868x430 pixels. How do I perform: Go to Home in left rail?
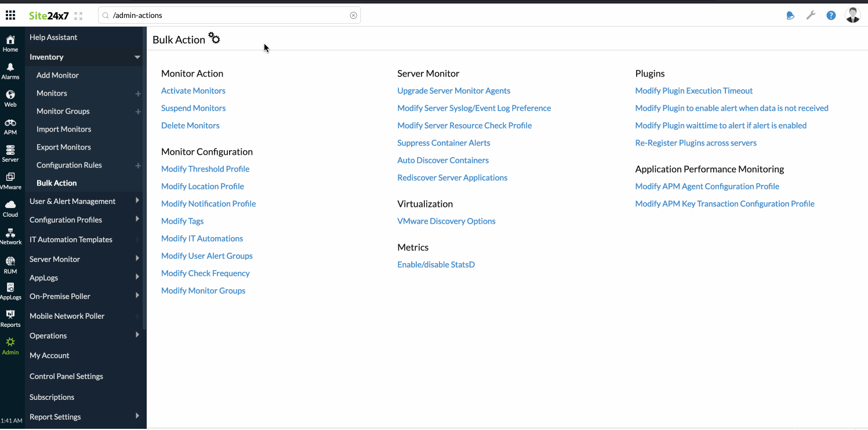pyautogui.click(x=10, y=43)
